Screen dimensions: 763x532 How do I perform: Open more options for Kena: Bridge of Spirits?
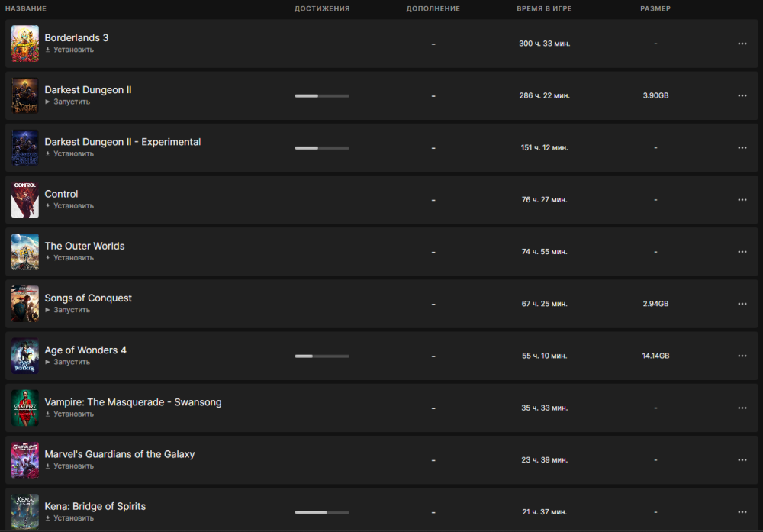click(742, 512)
